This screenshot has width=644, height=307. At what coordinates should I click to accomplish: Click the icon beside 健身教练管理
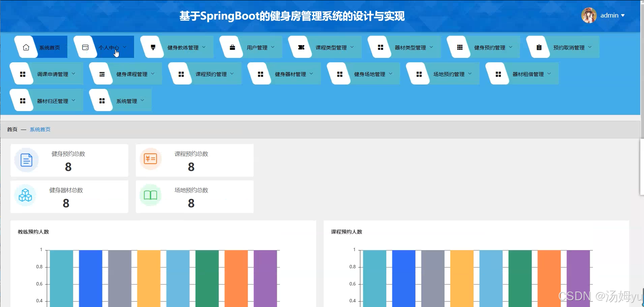point(153,47)
